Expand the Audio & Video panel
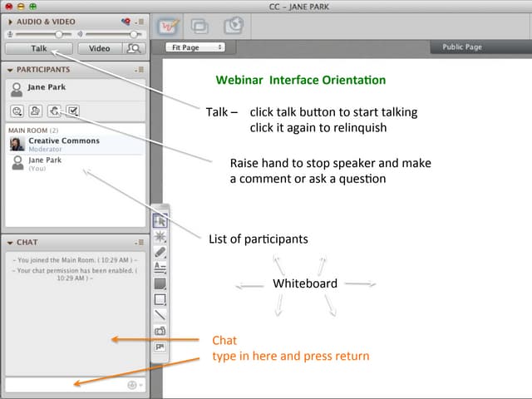This screenshot has width=532, height=399. tap(9, 20)
